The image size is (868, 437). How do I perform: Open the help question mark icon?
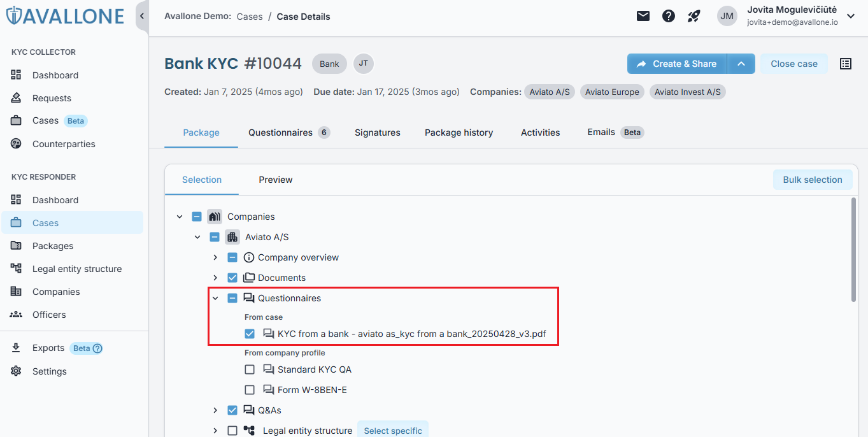(669, 16)
